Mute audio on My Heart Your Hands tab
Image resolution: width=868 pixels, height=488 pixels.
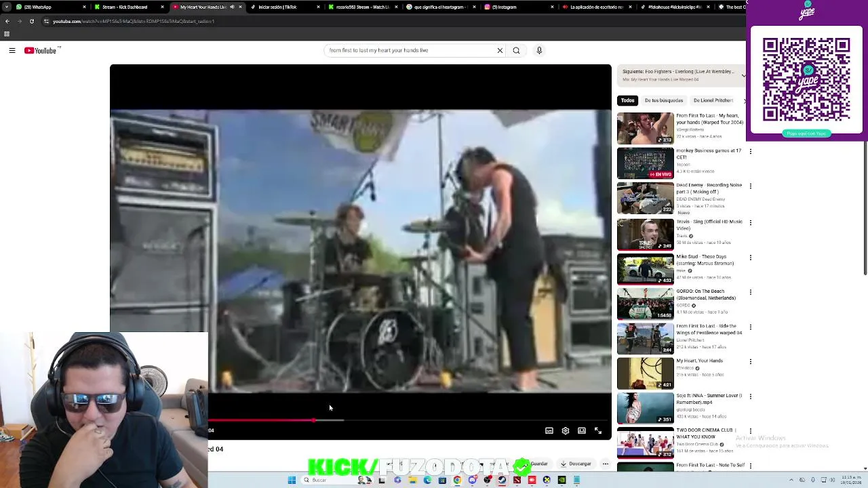[232, 7]
